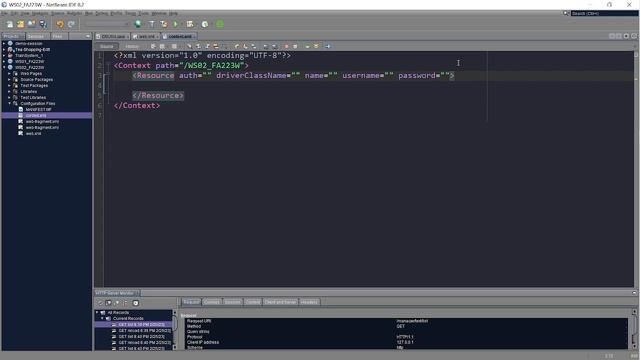Click the Open Project toolbar icon
The image size is (640, 360).
pos(31,24)
